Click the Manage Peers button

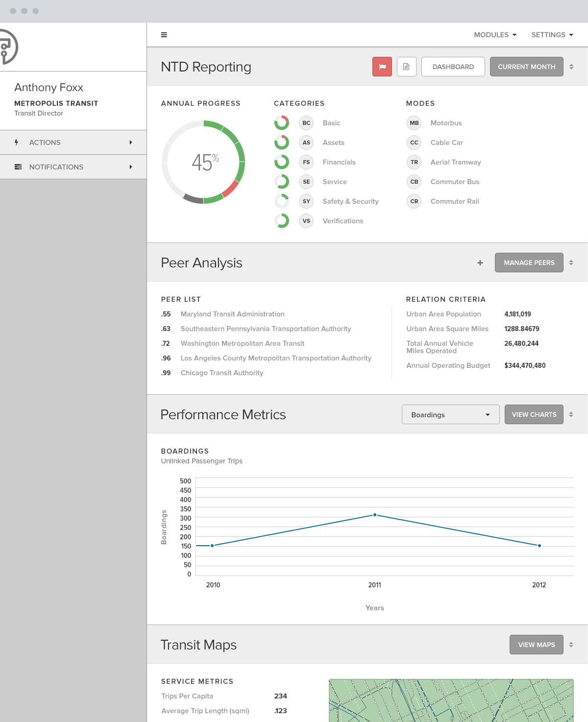pos(529,263)
